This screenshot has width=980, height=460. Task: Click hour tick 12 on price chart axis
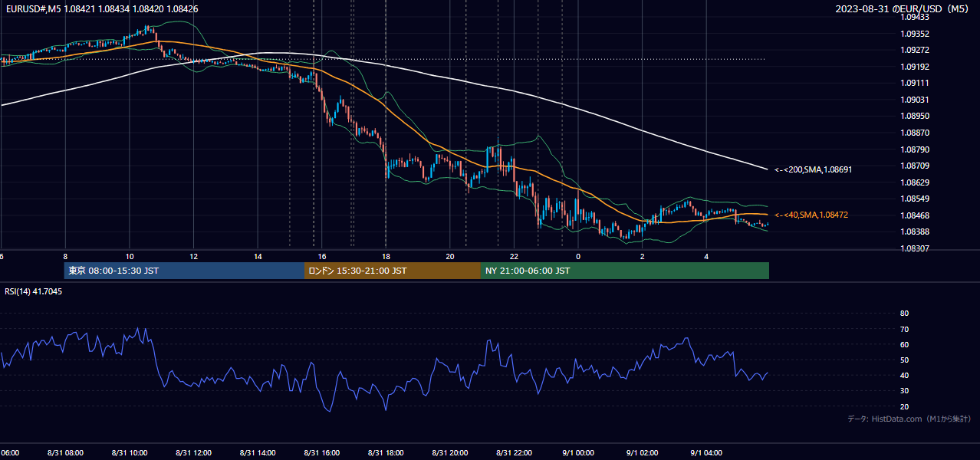[194, 257]
